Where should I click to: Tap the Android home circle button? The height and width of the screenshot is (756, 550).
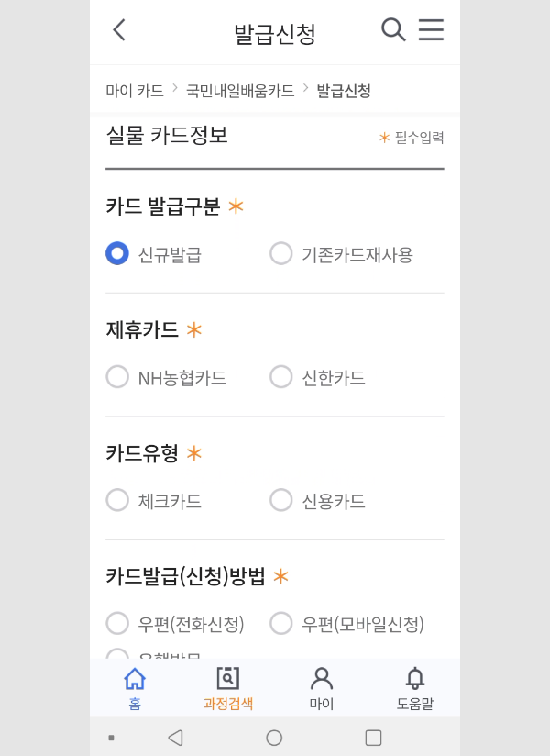[274, 738]
